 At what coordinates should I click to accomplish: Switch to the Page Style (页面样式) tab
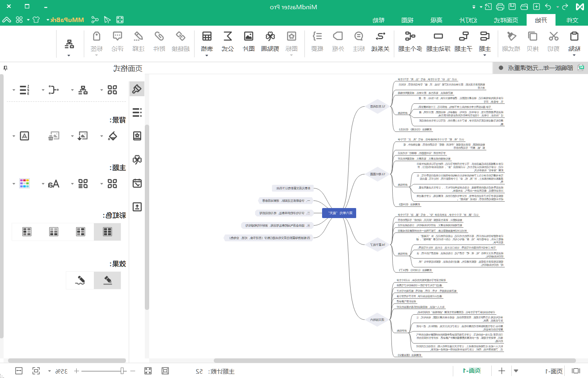[506, 20]
